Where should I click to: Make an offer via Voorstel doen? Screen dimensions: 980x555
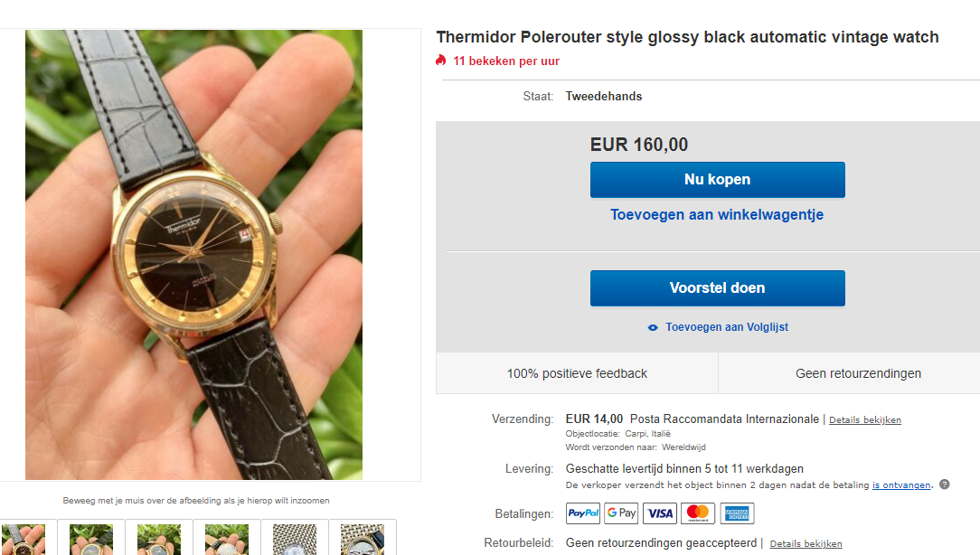point(718,288)
